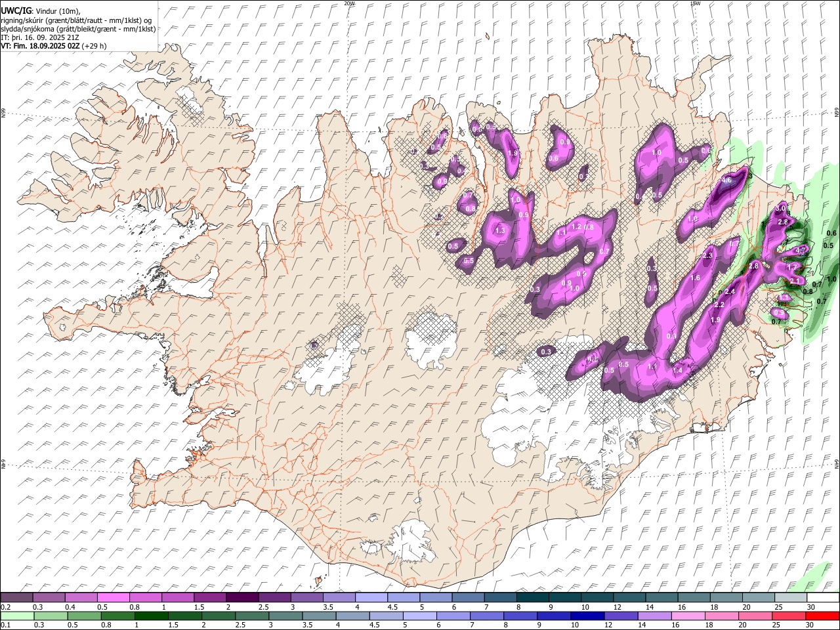
Task: Click the light purple rain swatch labelled 14
Action: pos(654,616)
